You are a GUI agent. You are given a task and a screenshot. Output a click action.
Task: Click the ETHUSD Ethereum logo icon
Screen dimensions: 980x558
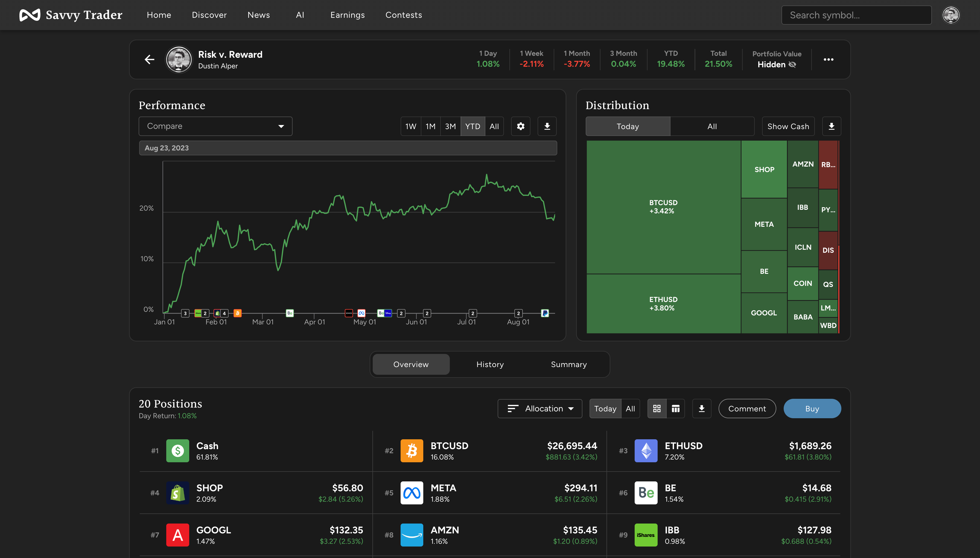coord(646,451)
